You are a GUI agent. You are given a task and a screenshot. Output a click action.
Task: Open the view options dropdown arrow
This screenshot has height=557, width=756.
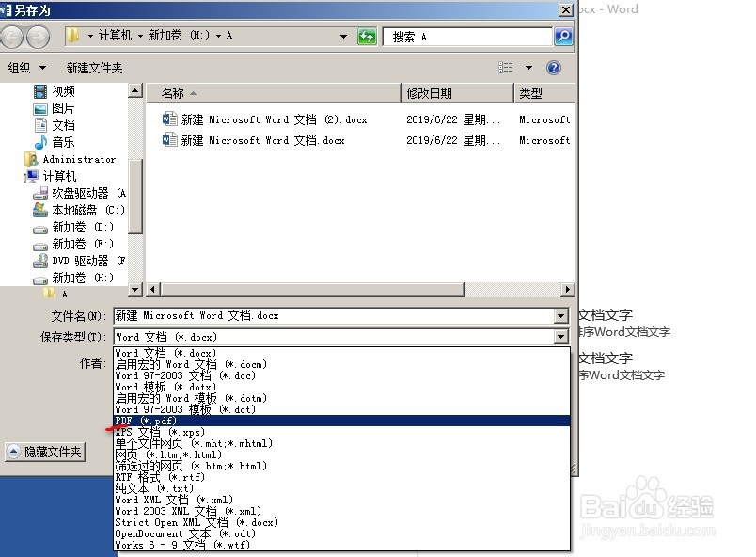[x=528, y=68]
